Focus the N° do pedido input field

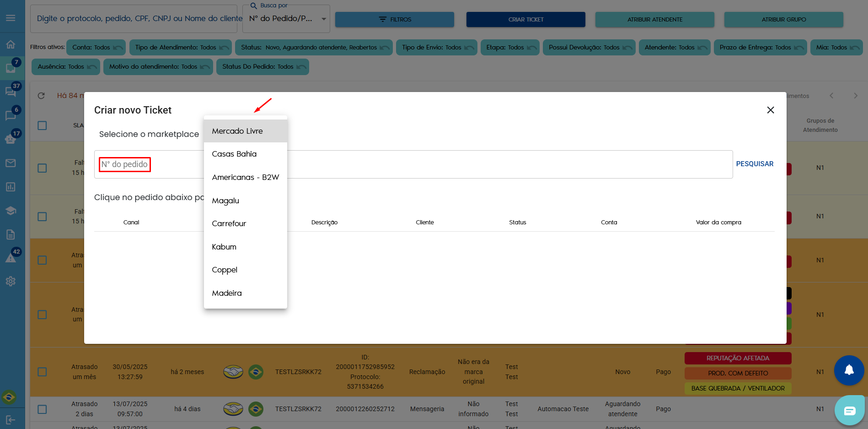click(413, 164)
